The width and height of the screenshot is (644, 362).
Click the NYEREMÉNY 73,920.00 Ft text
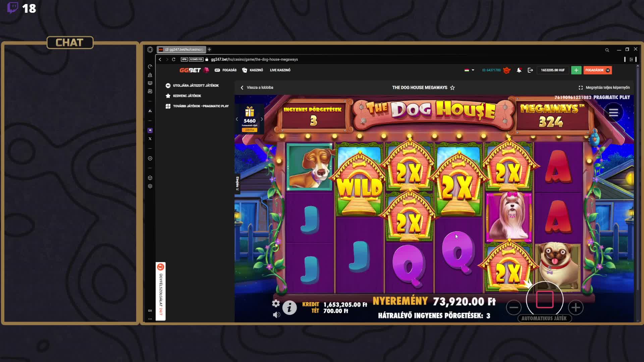434,301
